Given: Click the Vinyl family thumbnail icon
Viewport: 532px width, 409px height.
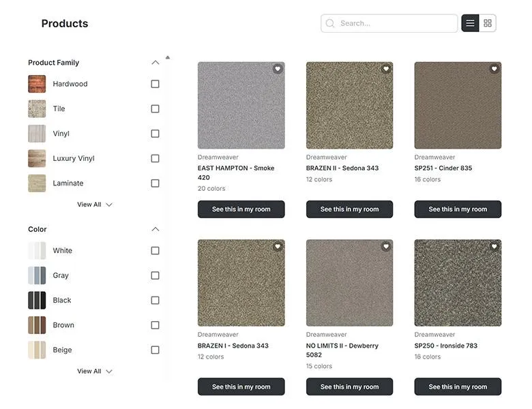Looking at the screenshot, I should (x=37, y=134).
